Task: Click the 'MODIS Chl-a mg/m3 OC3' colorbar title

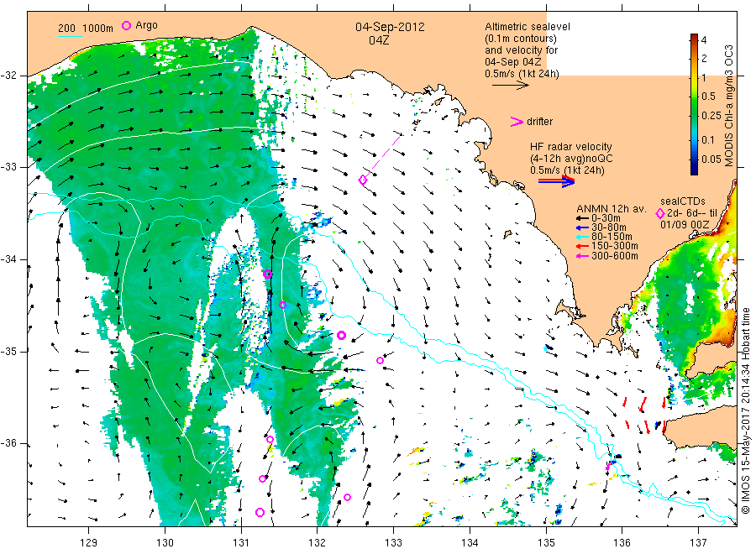Action: [729, 106]
